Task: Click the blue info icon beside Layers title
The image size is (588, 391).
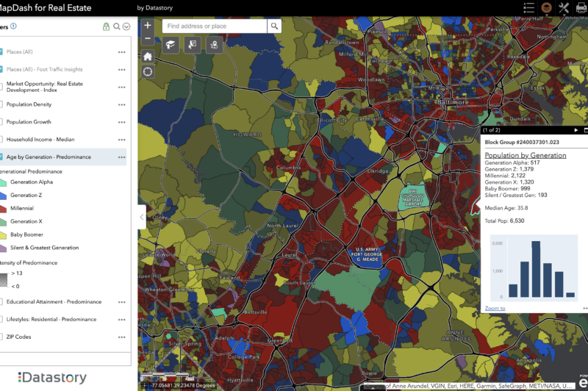Action: coord(13,26)
